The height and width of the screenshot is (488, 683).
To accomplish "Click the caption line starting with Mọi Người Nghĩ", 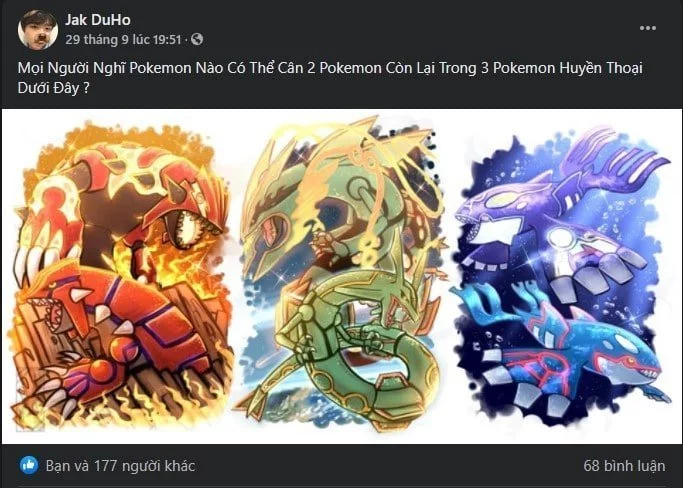I will pyautogui.click(x=330, y=68).
